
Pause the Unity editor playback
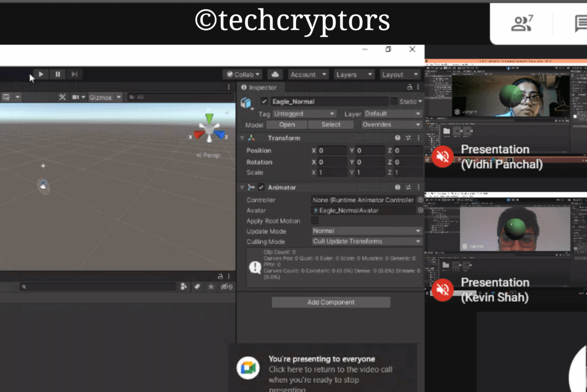(58, 74)
